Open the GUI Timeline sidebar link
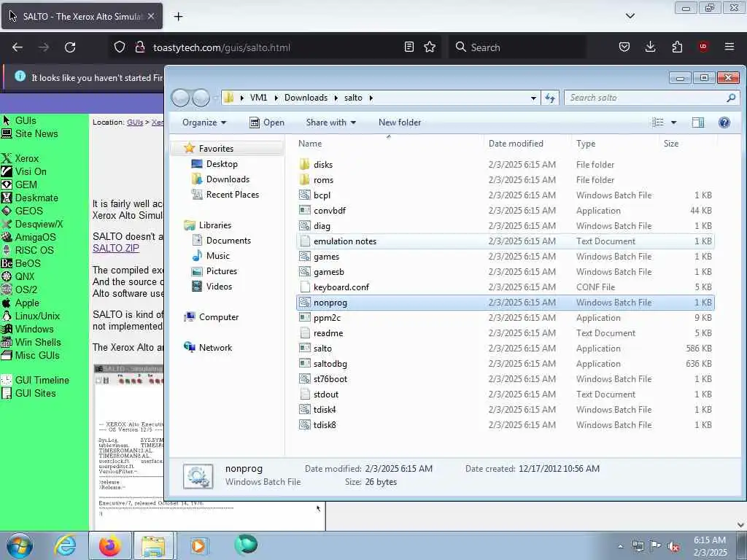Screen dimensions: 747x560 pos(42,380)
